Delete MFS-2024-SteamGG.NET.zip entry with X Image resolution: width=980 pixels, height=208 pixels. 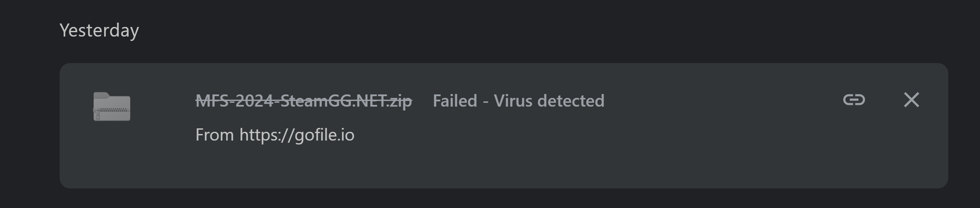[911, 100]
